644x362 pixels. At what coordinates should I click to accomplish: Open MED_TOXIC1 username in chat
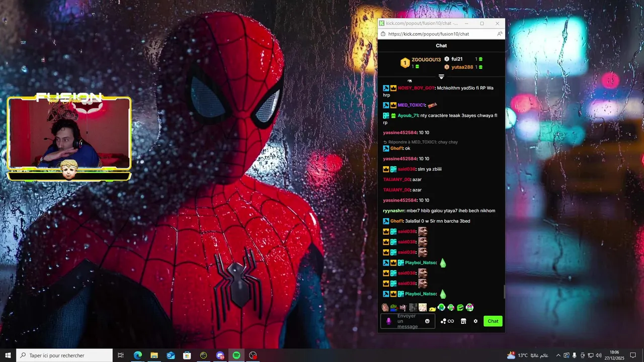pyautogui.click(x=412, y=105)
